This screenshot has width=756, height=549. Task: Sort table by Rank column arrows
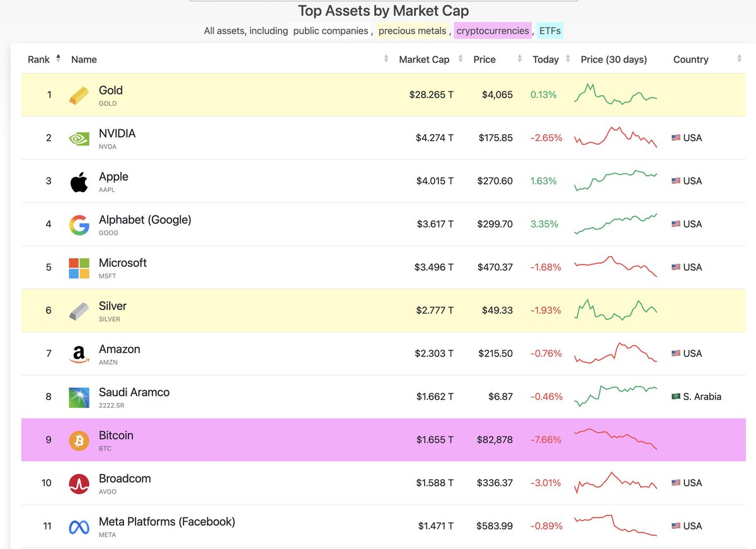tap(59, 59)
